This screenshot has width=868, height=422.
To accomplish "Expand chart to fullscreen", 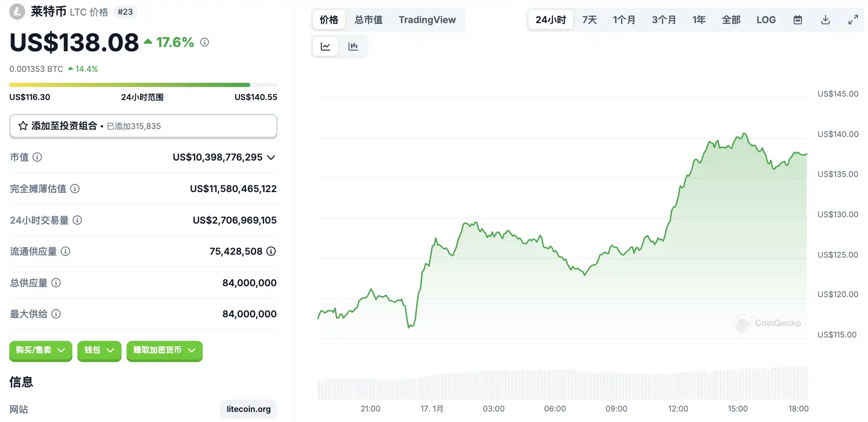I will click(x=853, y=20).
